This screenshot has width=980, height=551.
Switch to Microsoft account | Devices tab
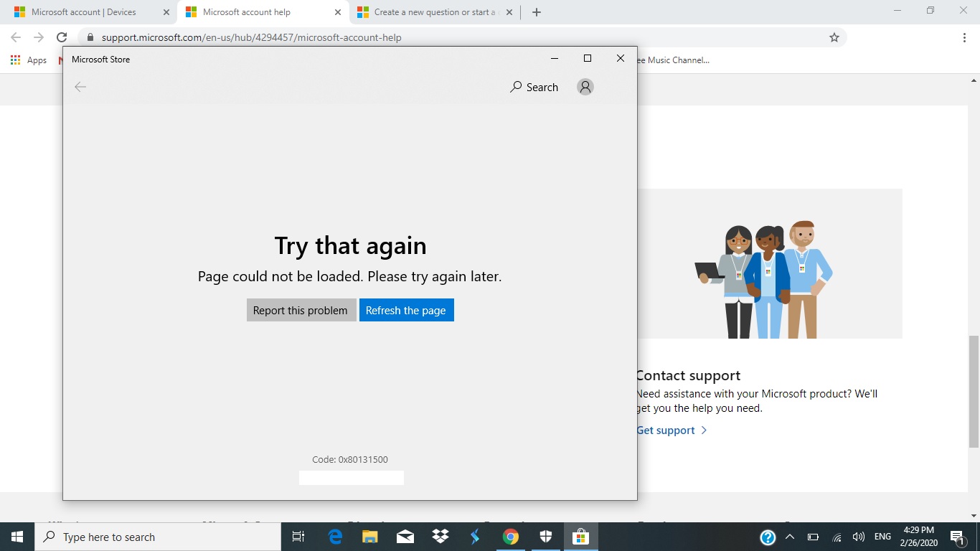point(85,12)
